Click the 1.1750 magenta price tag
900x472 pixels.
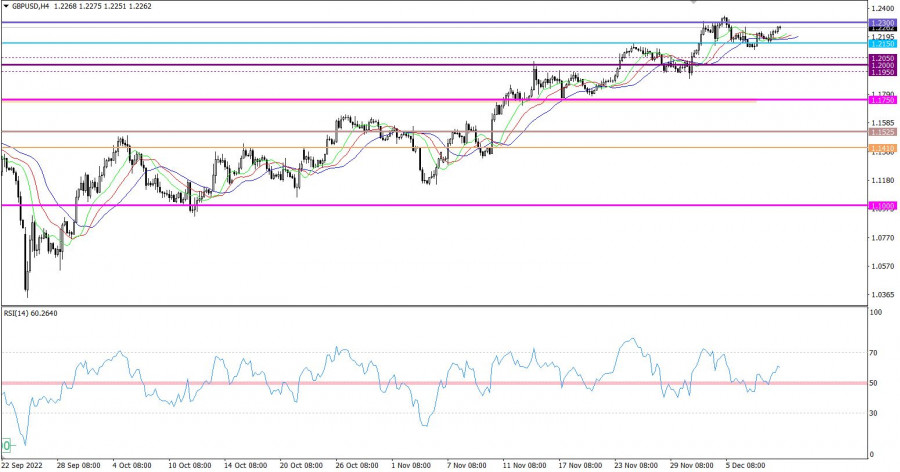pos(881,100)
